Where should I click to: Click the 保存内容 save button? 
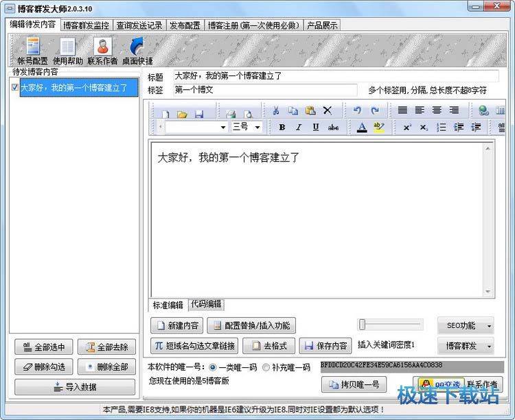pyautogui.click(x=324, y=345)
